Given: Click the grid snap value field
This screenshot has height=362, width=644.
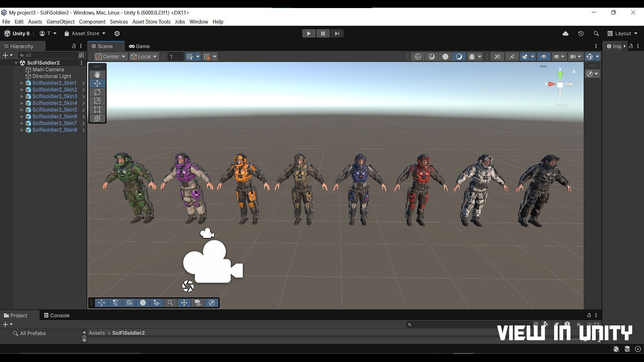Looking at the screenshot, I should (x=175, y=57).
